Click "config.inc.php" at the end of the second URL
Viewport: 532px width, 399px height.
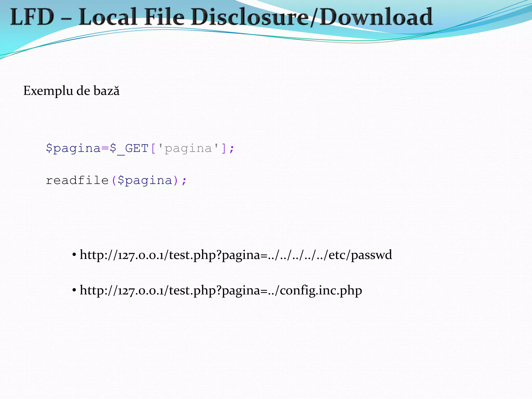pos(321,290)
